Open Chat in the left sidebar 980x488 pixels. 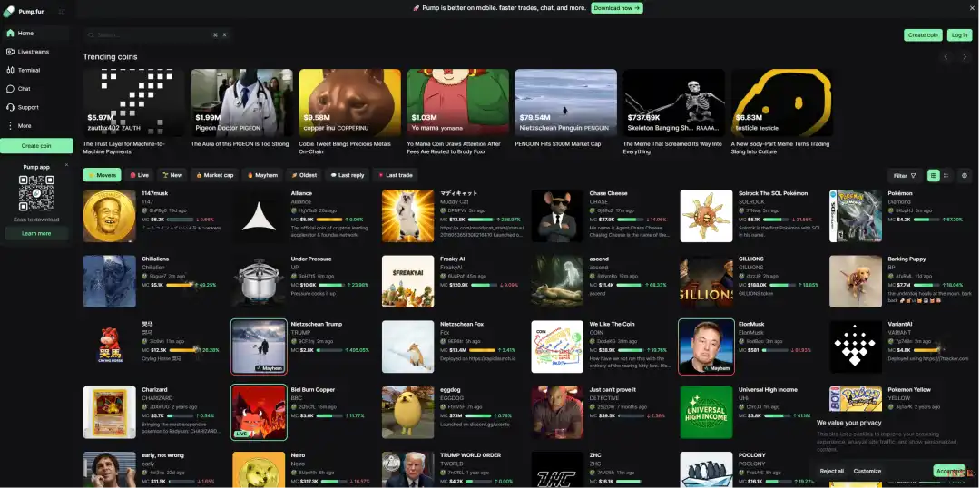[24, 89]
